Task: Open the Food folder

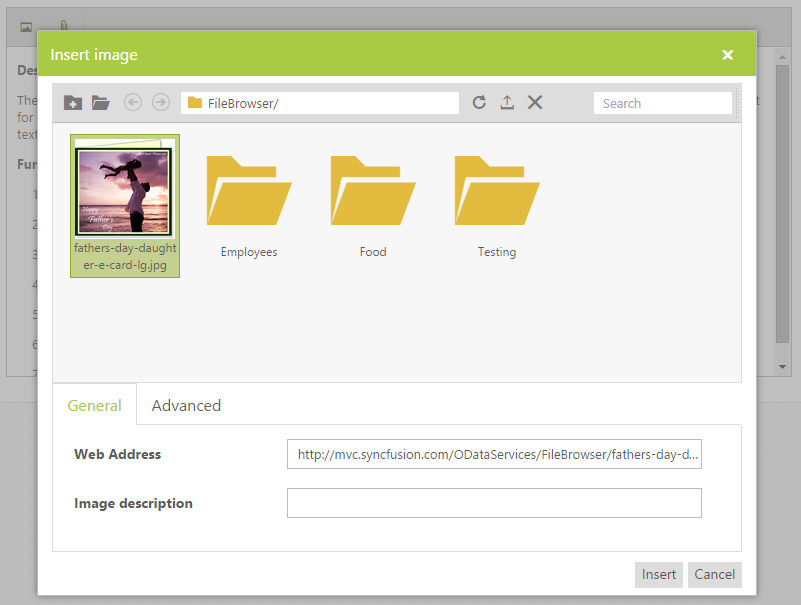Action: click(x=373, y=191)
